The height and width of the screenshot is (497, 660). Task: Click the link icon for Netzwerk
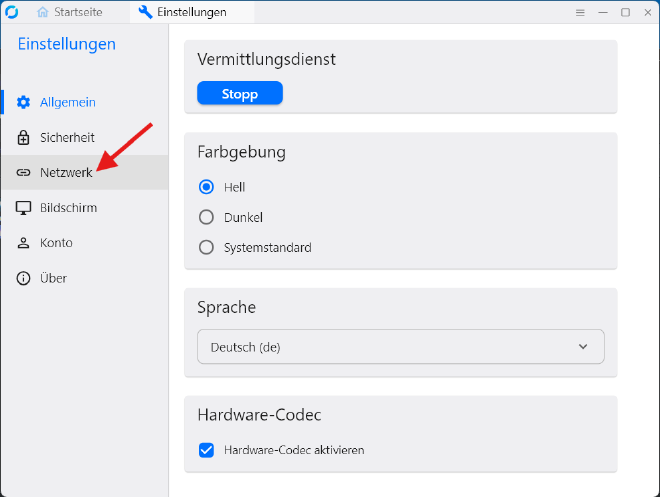[x=24, y=173]
